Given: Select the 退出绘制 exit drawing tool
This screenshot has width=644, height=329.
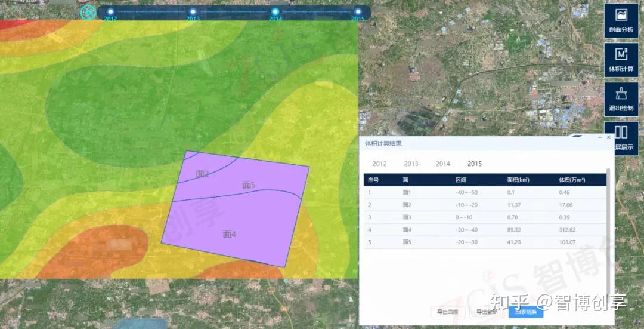Looking at the screenshot, I should [621, 99].
